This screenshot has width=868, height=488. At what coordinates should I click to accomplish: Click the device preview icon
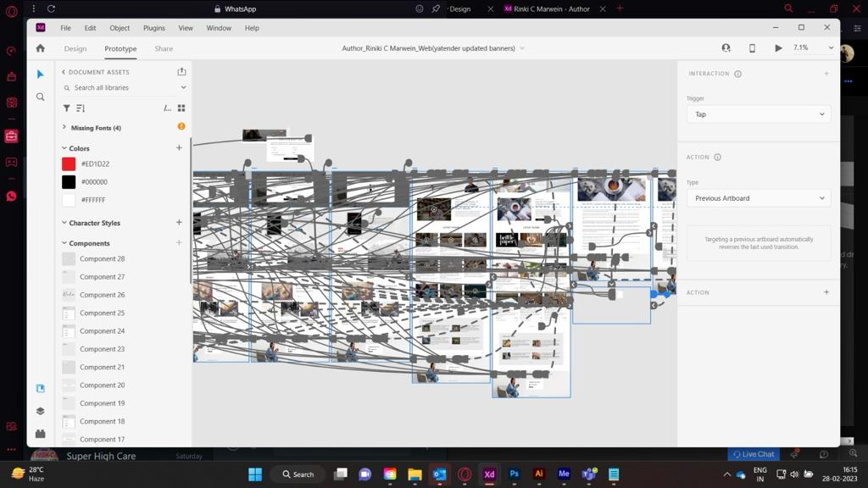pos(752,48)
